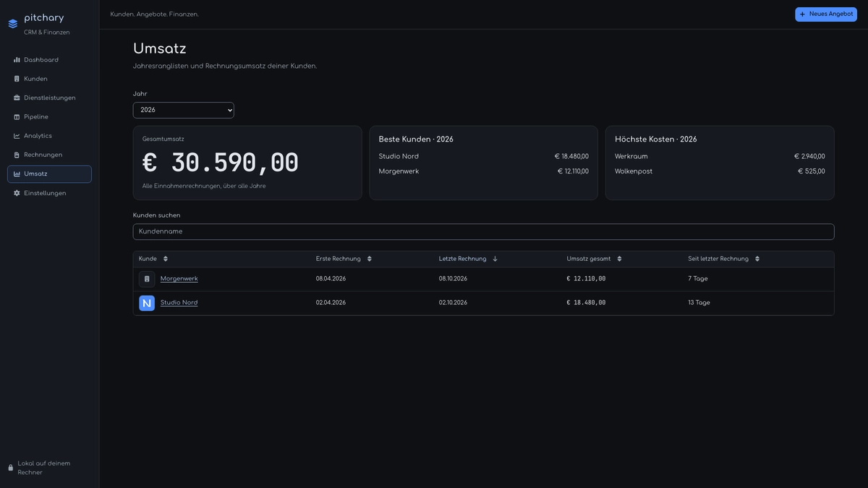Click Wolkenpost in Höchste Kosten card
This screenshot has width=868, height=488.
pyautogui.click(x=634, y=171)
